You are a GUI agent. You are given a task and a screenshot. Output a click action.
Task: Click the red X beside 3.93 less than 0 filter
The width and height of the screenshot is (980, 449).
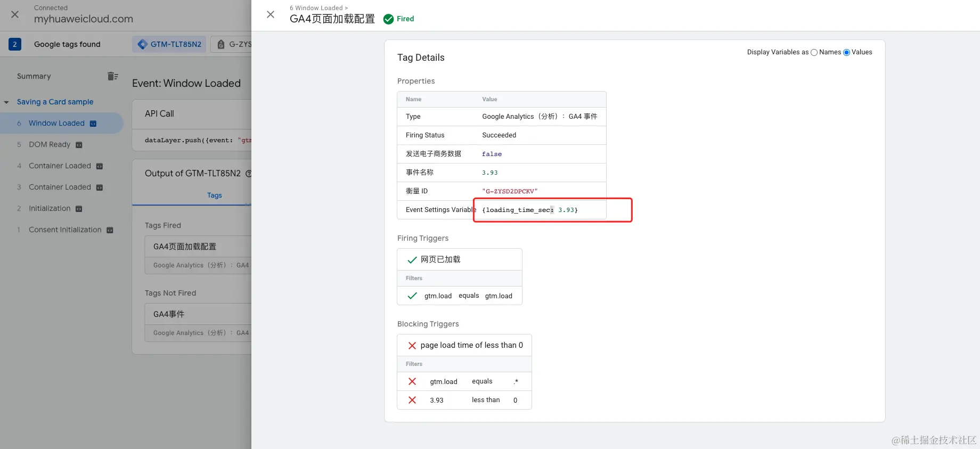tap(412, 400)
